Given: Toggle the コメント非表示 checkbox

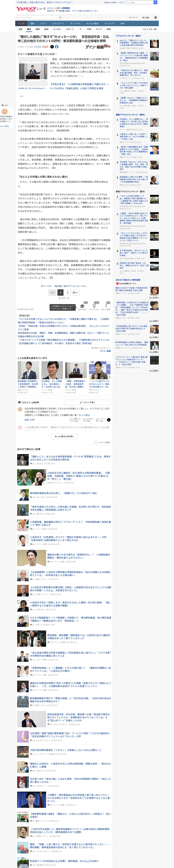Looking at the screenshot, I should (x=96, y=442).
